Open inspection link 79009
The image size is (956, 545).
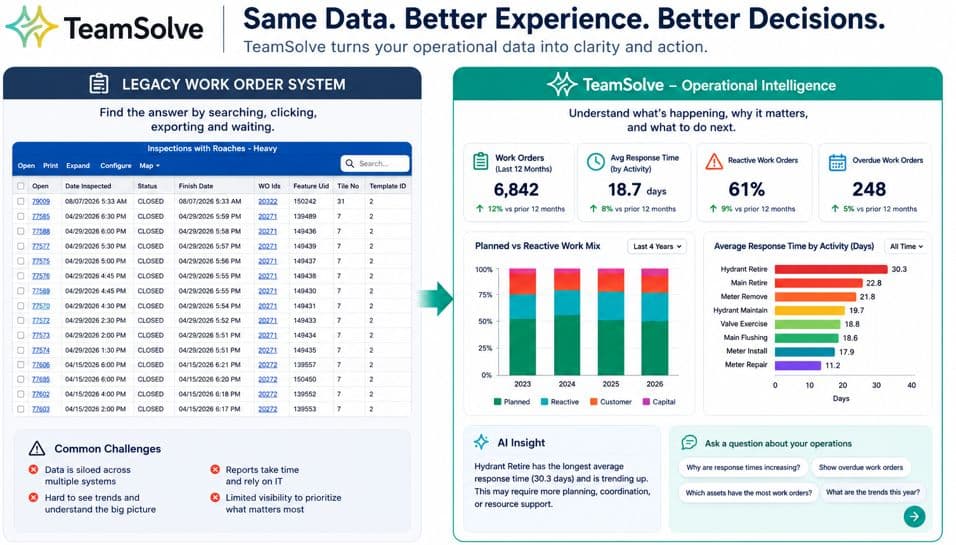click(x=41, y=201)
